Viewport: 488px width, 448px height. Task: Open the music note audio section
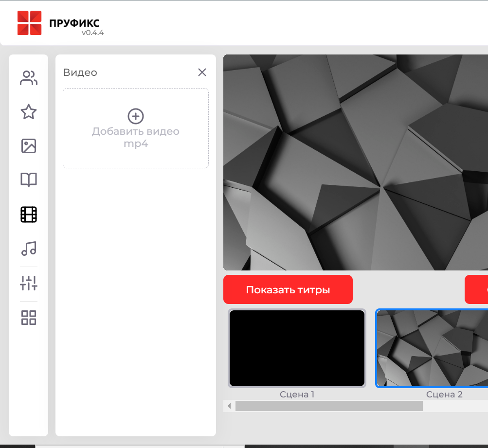pyautogui.click(x=29, y=249)
